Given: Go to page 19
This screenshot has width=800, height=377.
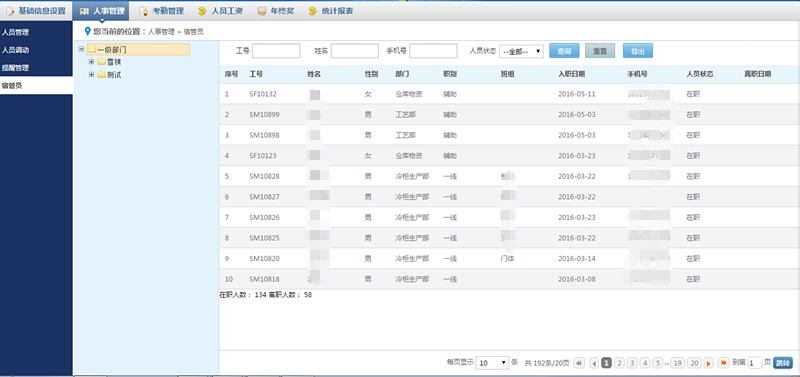Looking at the screenshot, I should click(677, 363).
